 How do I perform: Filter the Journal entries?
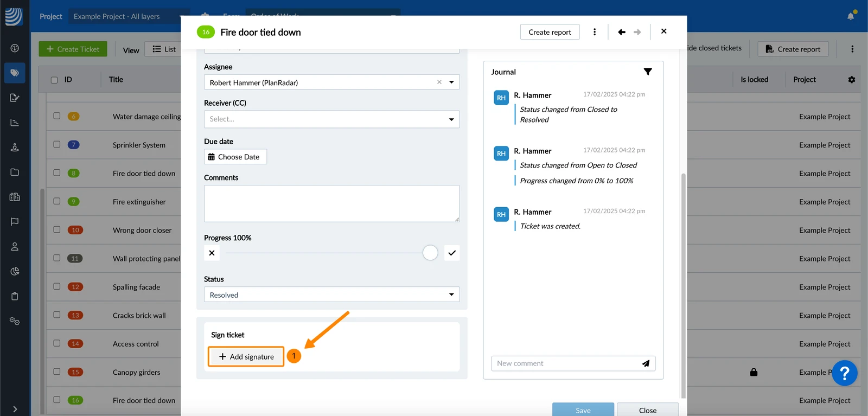648,72
